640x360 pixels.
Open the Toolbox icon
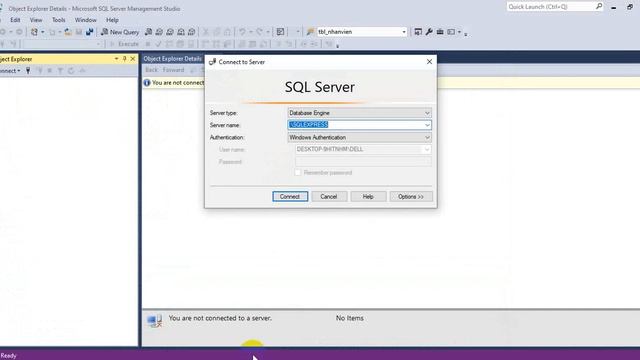click(440, 32)
